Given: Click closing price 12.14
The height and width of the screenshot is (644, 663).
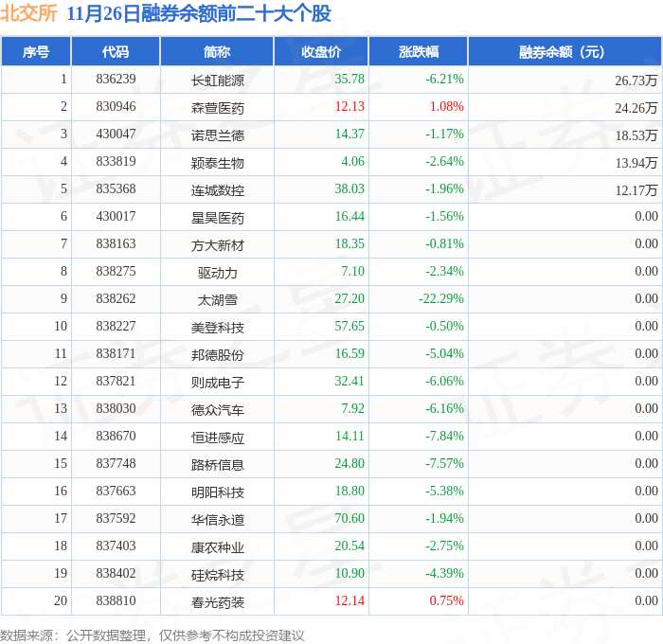Looking at the screenshot, I should 349,601.
